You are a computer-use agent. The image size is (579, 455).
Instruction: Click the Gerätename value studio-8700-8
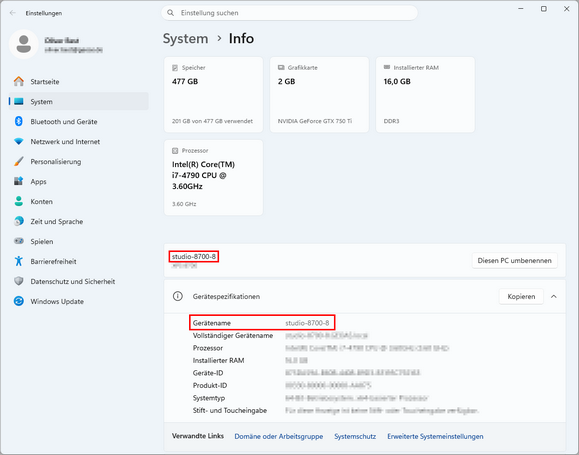pos(307,323)
